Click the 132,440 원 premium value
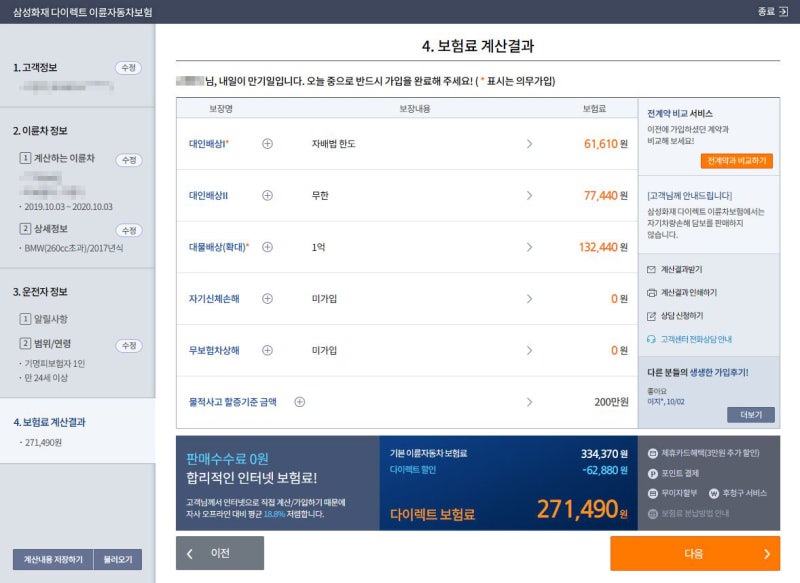800x583 pixels. point(603,247)
